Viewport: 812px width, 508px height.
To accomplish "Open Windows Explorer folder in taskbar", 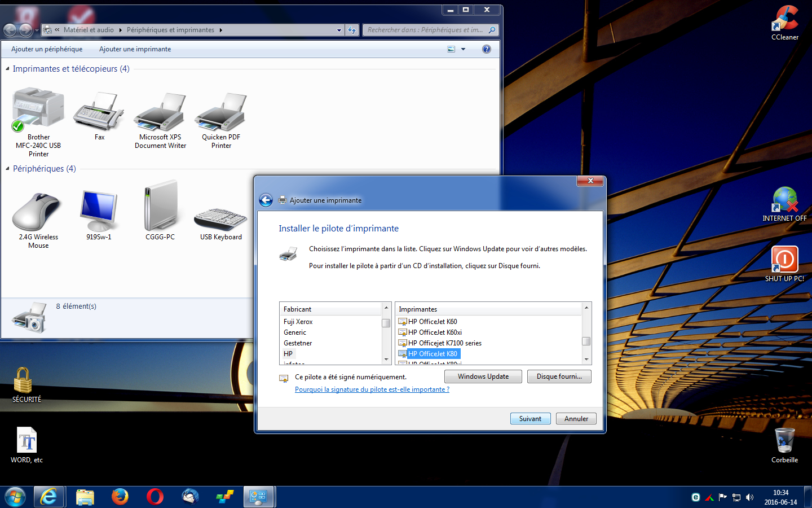I will 85,497.
